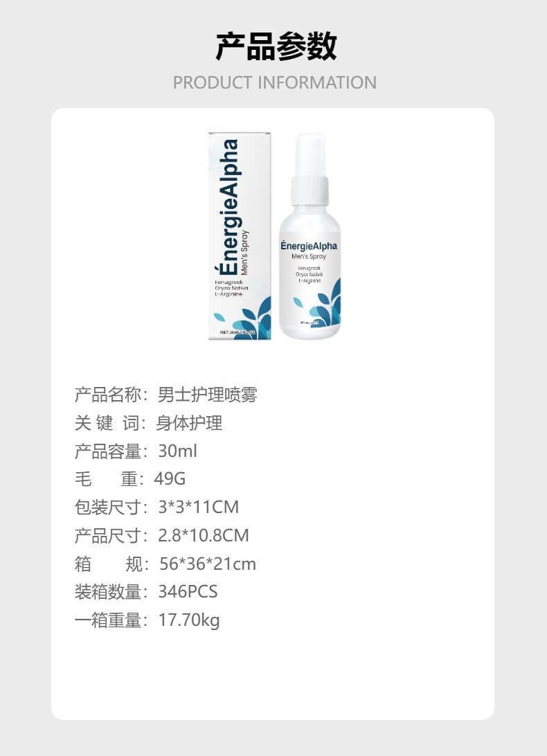Select the EnergieAlpha box packaging image
547x756 pixels.
click(240, 236)
